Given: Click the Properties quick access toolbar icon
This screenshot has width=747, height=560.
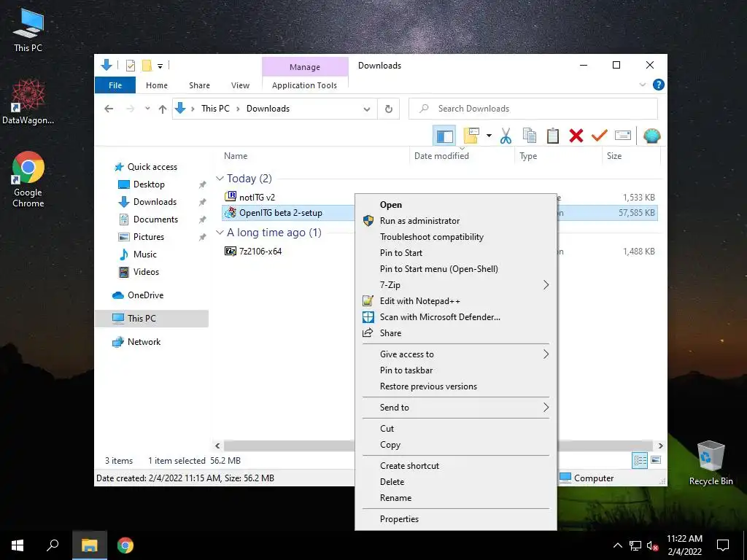Looking at the screenshot, I should click(x=130, y=65).
